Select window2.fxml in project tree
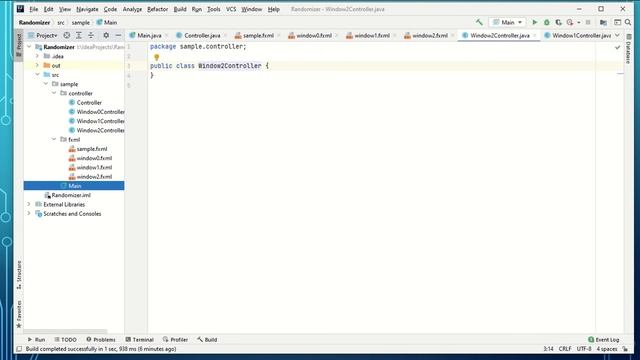This screenshot has width=640, height=360. 94,177
